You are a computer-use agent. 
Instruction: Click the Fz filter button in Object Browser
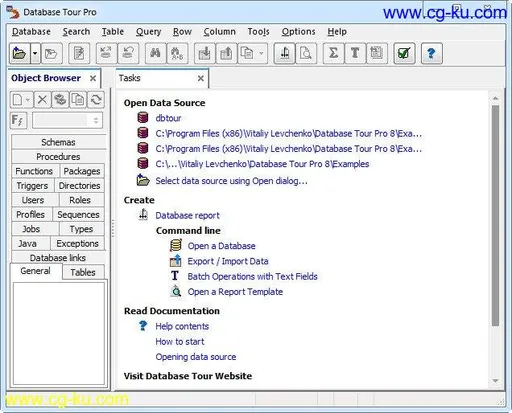coord(18,120)
